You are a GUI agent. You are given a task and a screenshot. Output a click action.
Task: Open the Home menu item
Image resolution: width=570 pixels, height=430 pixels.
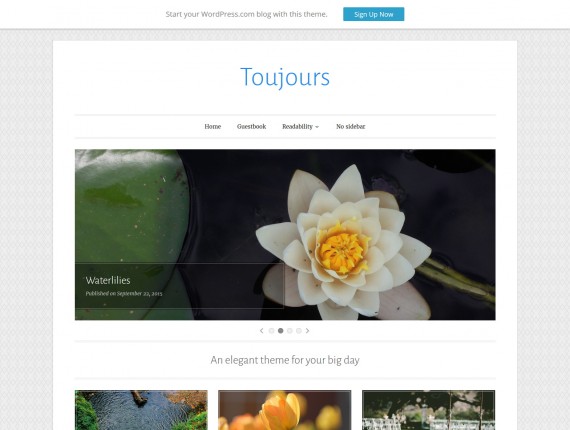pos(213,126)
